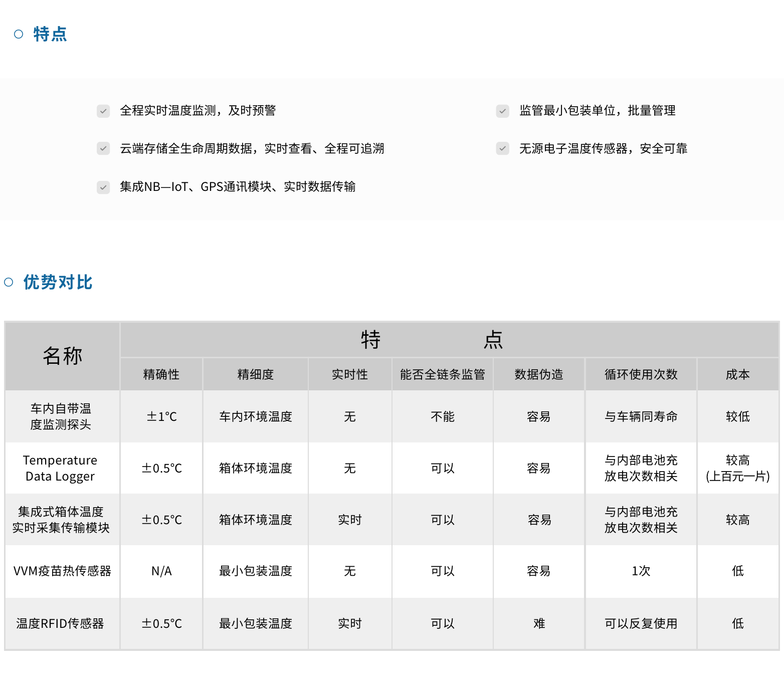Click the checkmark icon before 集成NB—IoT项

(103, 187)
